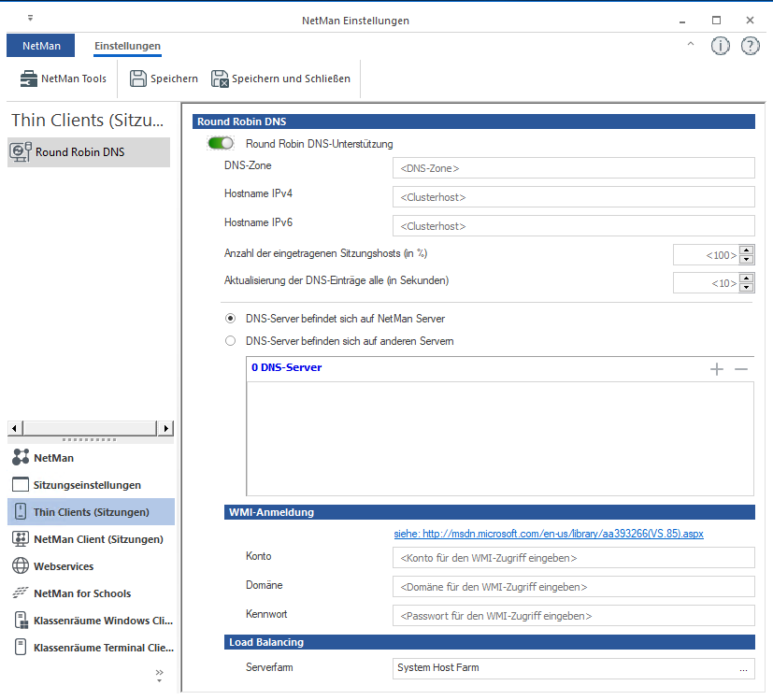773x700 pixels.
Task: Select DNS-Server befinden sich auf anderen Servern
Action: click(x=231, y=341)
